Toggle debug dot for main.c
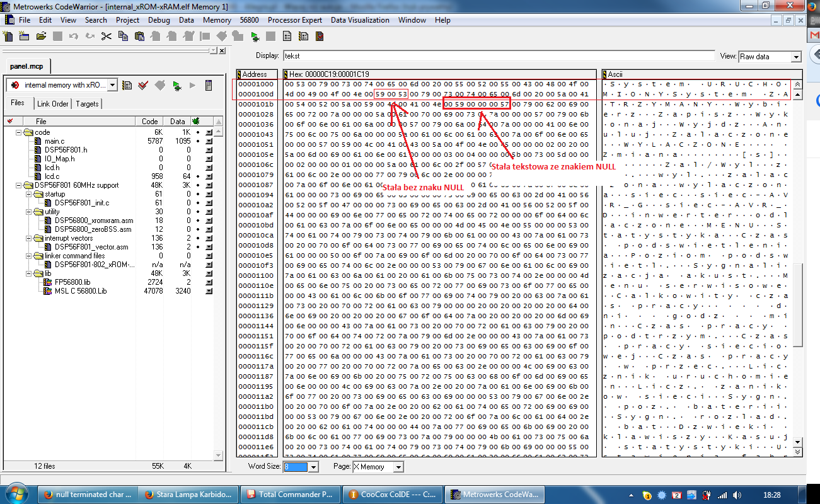This screenshot has height=504, width=820. click(197, 141)
